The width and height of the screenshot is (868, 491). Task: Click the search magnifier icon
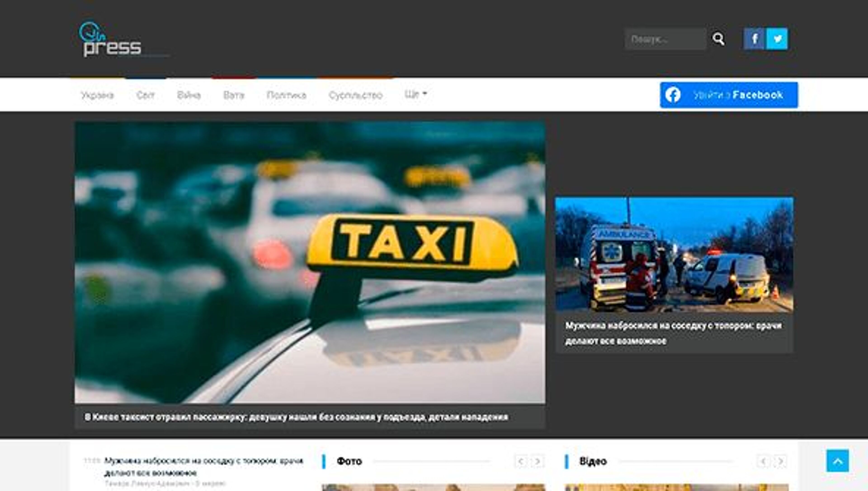click(x=718, y=39)
